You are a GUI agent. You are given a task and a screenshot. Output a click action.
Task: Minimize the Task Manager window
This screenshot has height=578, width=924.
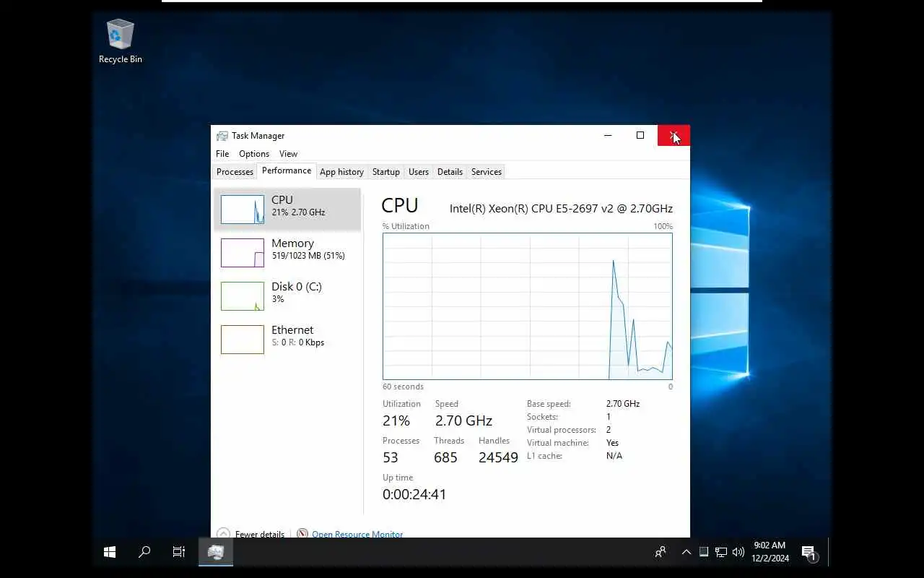[608, 135]
